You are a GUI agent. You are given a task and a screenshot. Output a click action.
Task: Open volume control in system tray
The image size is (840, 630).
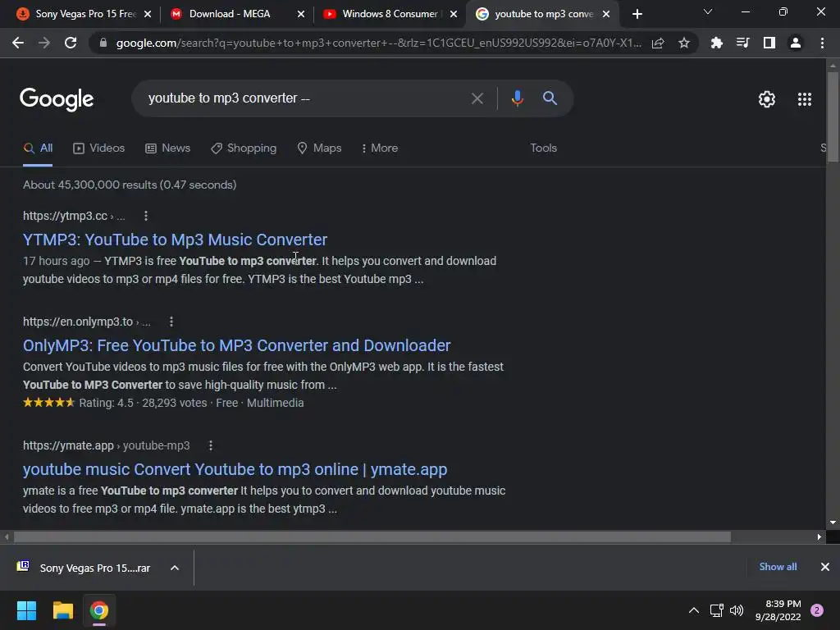click(737, 610)
